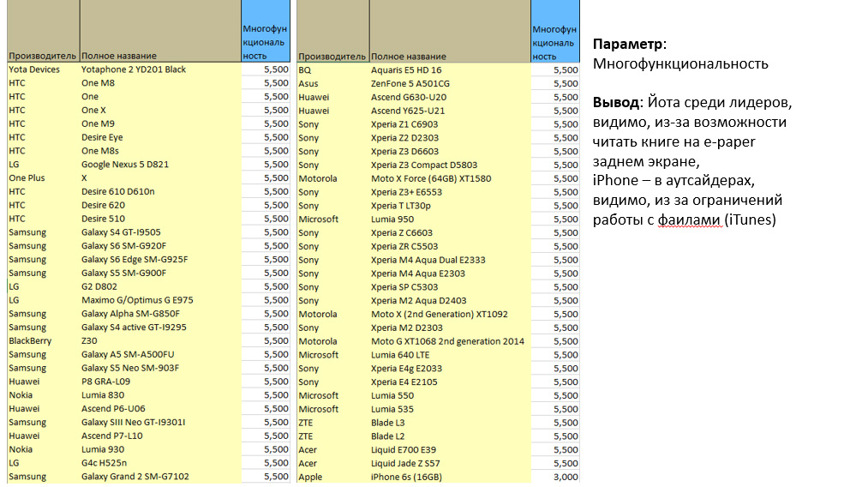Screen dimensions: 868x487
Task: Click the G4c H525n cell
Action: point(160,463)
